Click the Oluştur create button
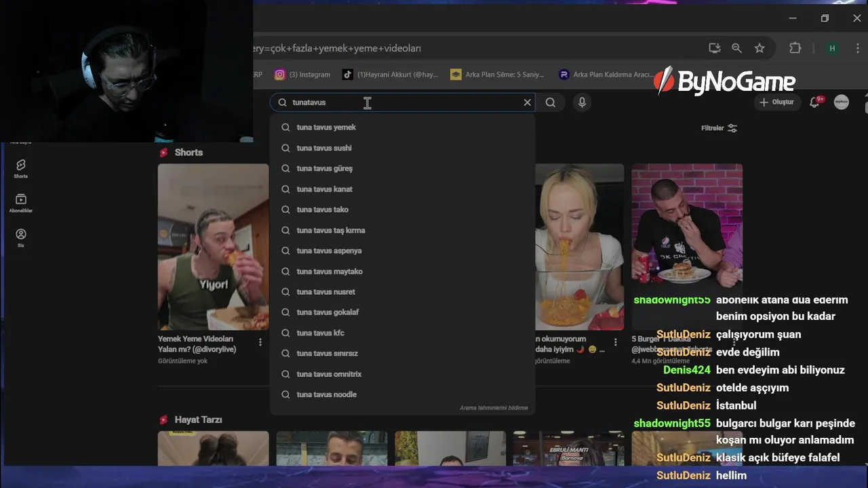Image resolution: width=868 pixels, height=488 pixels. pyautogui.click(x=776, y=102)
